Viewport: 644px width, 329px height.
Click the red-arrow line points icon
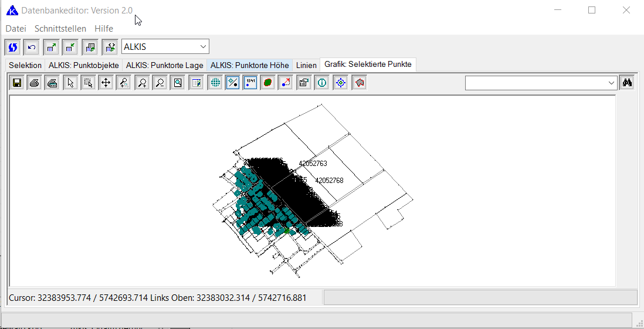(286, 83)
